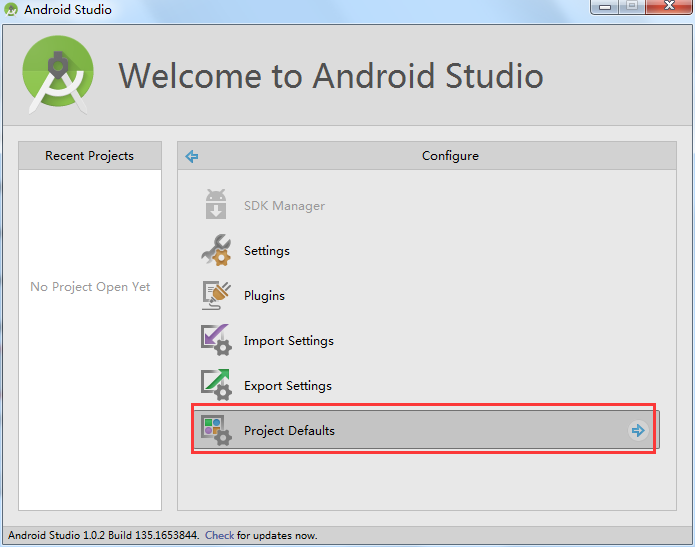This screenshot has height=547, width=695.
Task: Choose the Import Settings text label
Action: [x=289, y=341]
